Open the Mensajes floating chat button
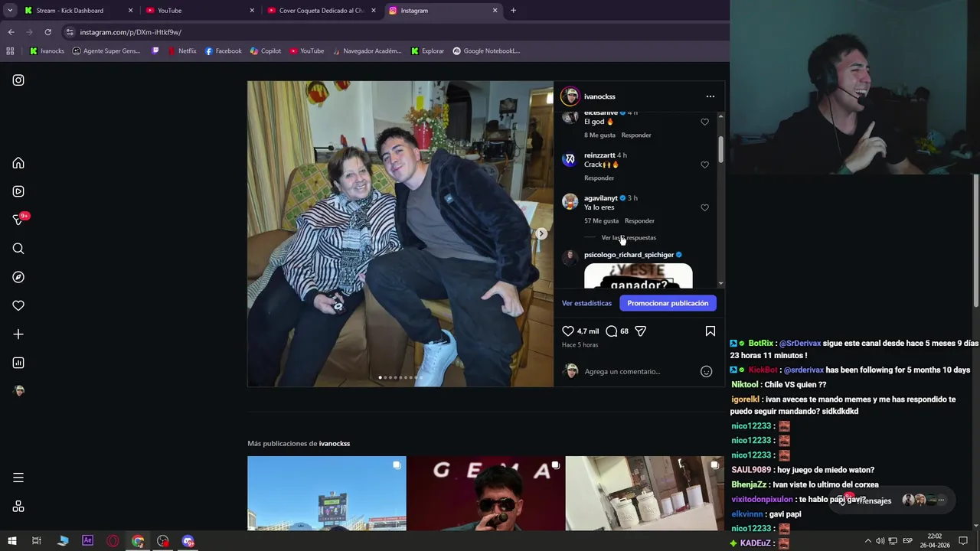The image size is (980, 551). 893,500
